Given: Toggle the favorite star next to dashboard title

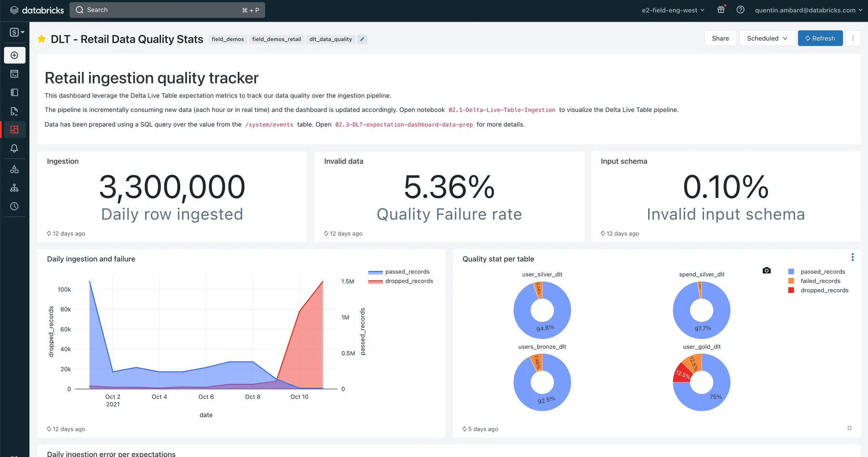Looking at the screenshot, I should point(42,39).
